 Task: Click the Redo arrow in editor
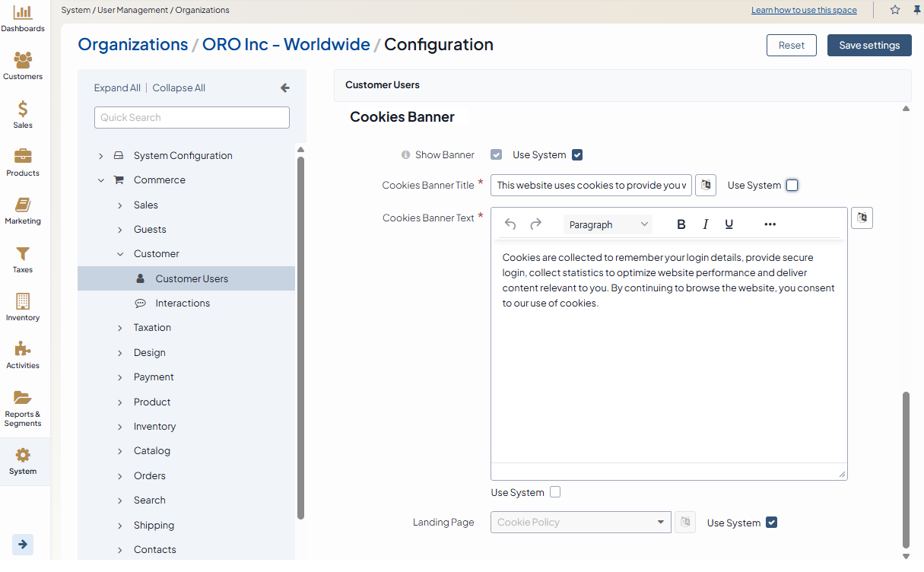coord(535,224)
